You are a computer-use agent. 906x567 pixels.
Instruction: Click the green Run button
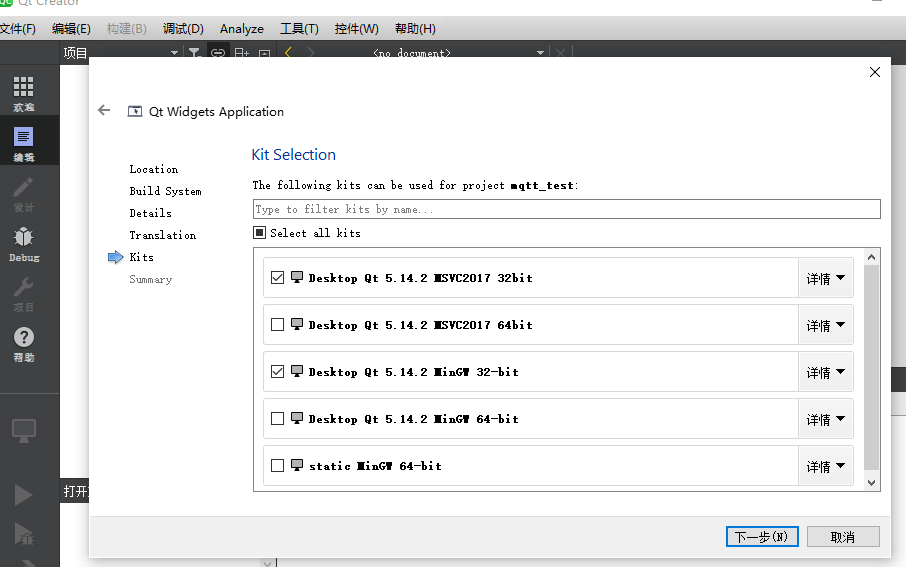[23, 495]
